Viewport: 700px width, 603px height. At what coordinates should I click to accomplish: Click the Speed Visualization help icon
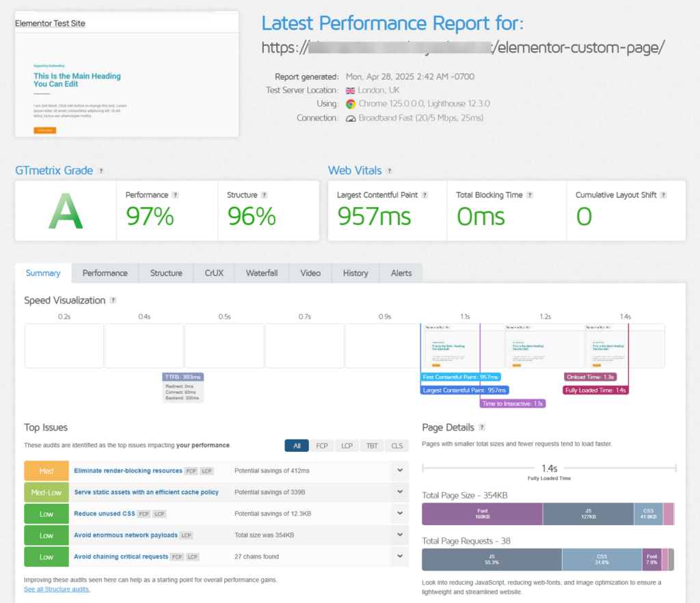pos(114,300)
